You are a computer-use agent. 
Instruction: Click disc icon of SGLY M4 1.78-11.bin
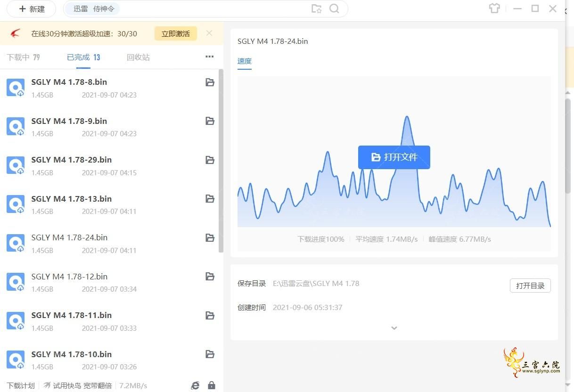16,321
